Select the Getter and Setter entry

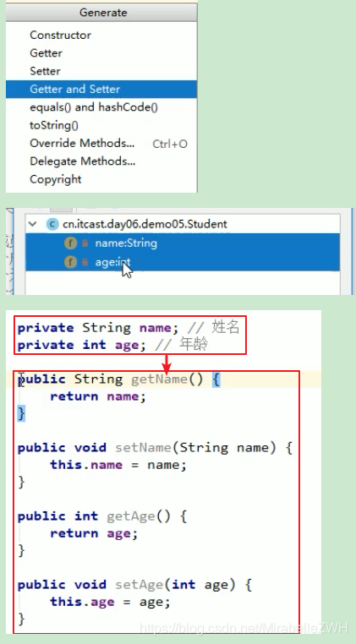101,89
